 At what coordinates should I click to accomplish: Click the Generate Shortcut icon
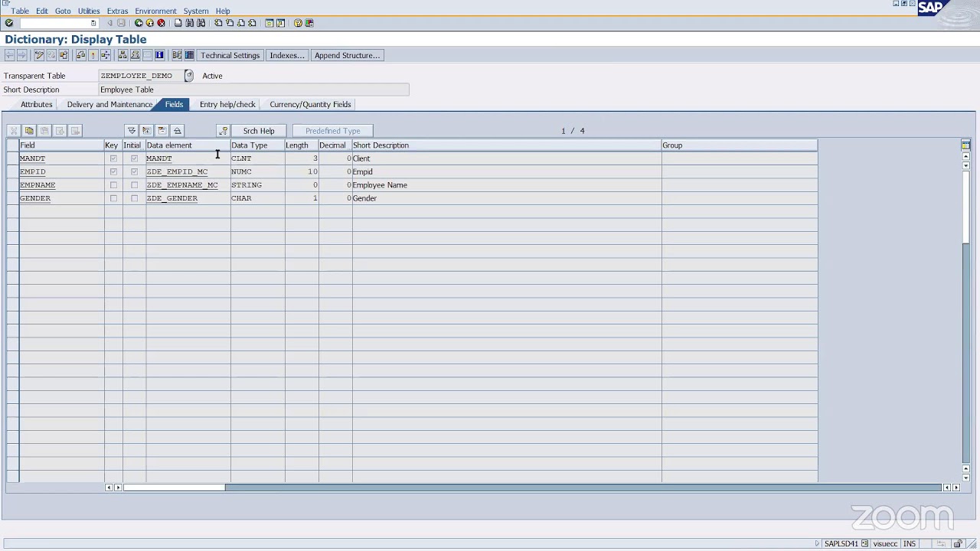click(x=280, y=23)
